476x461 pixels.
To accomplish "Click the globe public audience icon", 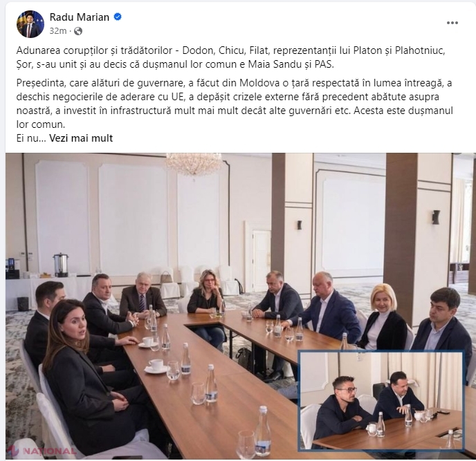I will coord(78,31).
